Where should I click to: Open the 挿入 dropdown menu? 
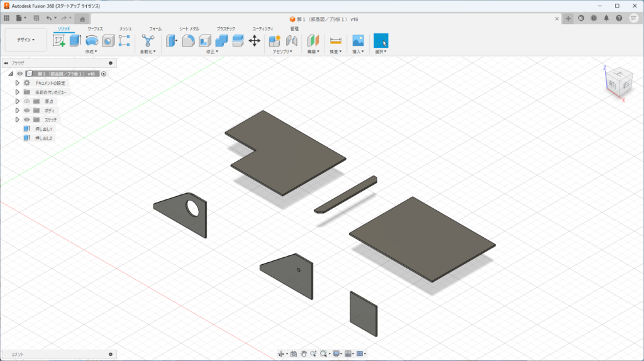(x=358, y=52)
